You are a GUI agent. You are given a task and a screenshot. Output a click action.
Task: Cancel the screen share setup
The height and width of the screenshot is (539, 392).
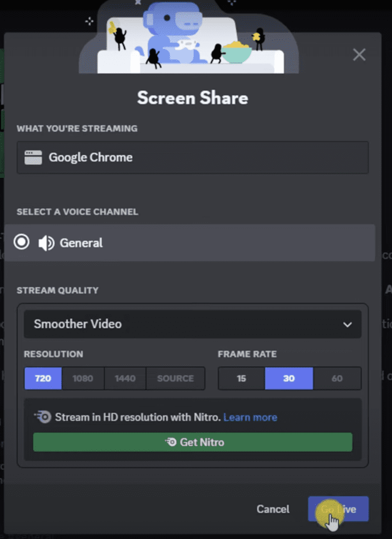coord(273,509)
